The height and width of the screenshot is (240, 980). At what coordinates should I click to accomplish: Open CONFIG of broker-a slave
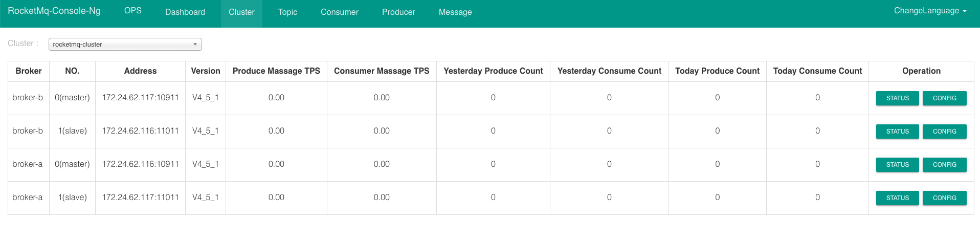[x=944, y=198]
